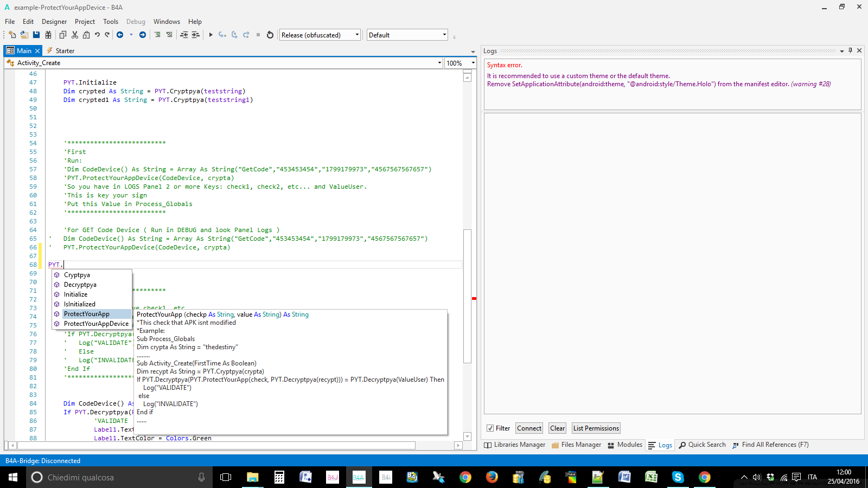The height and width of the screenshot is (488, 868).
Task: Open the 100% zoom dropdown
Action: coord(473,63)
